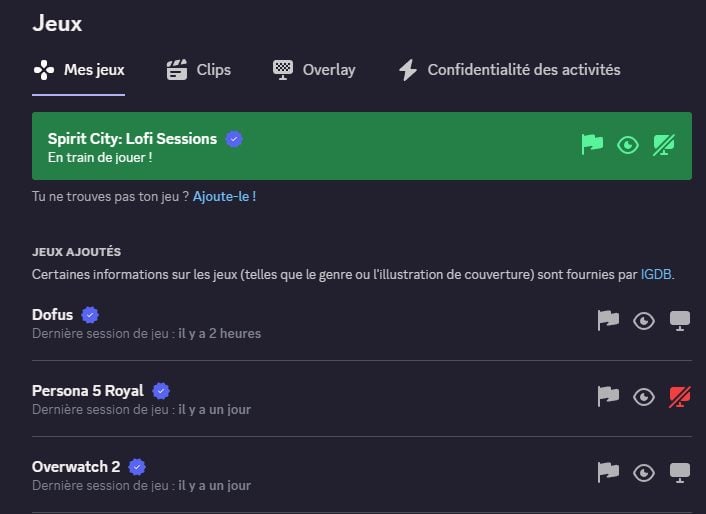
Task: Enable overlay for Spirit City: Lofi Sessions
Action: [664, 145]
